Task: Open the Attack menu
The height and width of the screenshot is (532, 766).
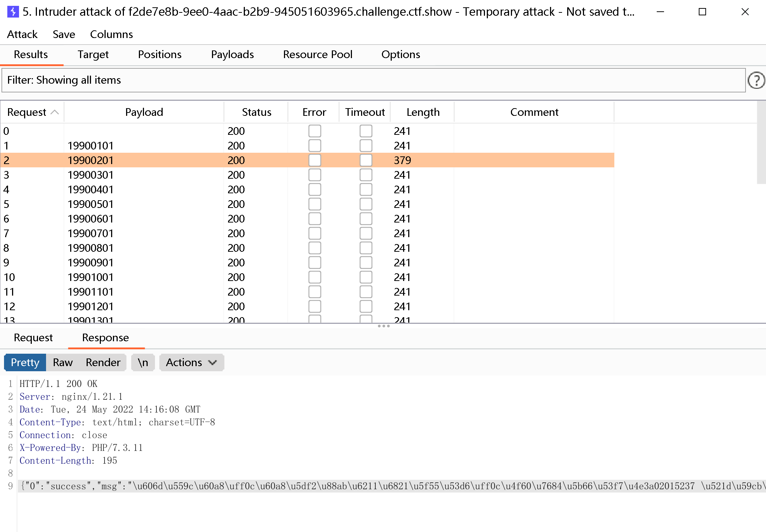Action: (22, 34)
